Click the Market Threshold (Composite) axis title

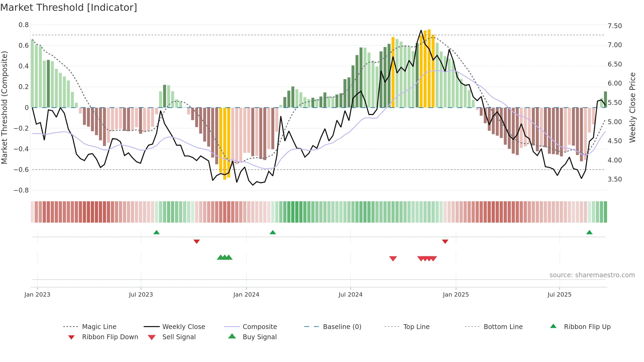[4, 107]
